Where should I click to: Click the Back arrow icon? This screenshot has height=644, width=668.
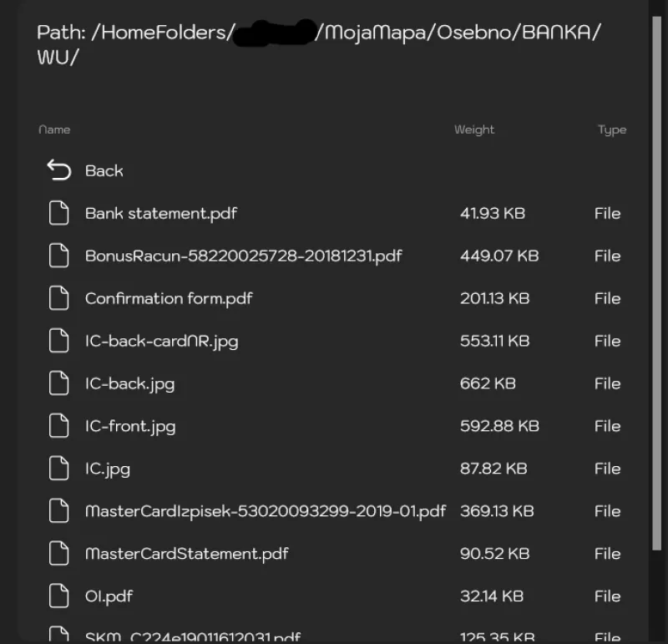coord(58,170)
